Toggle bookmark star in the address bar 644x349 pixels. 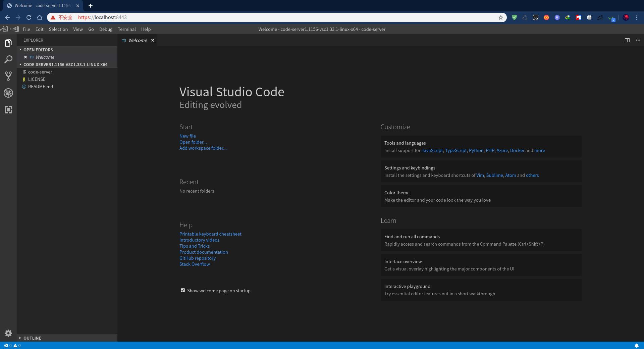501,17
